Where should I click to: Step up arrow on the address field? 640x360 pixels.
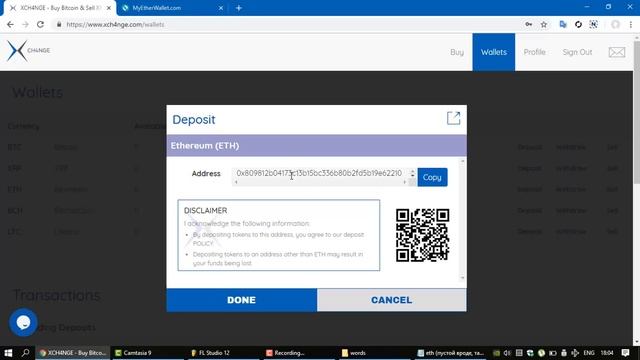pos(412,171)
